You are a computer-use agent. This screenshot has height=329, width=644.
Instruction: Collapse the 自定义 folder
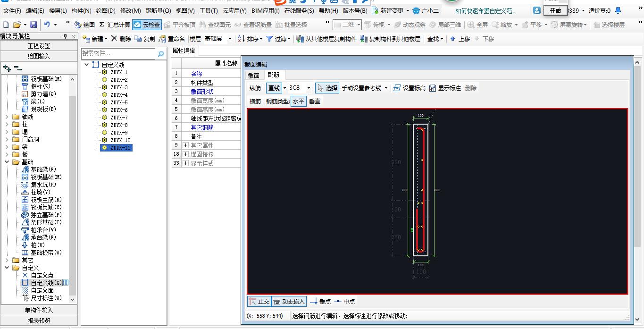[7, 268]
